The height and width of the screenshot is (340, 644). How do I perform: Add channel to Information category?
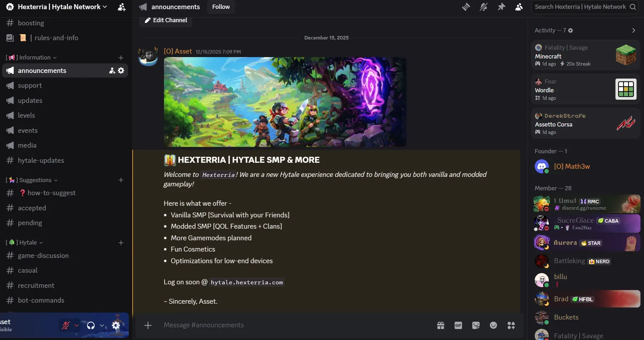pyautogui.click(x=121, y=57)
